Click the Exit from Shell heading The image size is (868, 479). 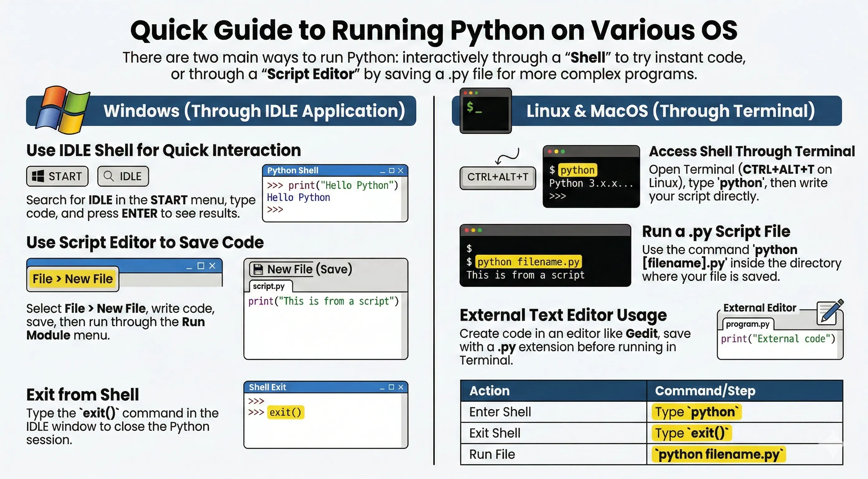point(83,394)
